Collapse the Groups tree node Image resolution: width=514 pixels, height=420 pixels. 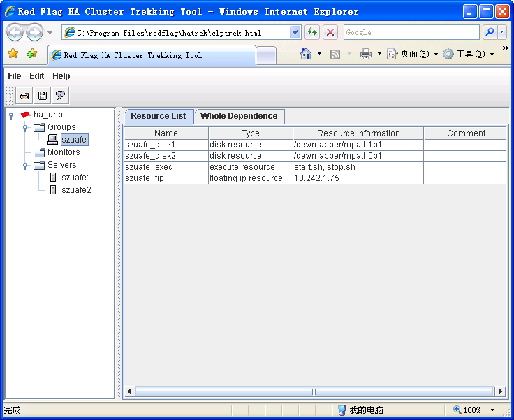(x=25, y=127)
